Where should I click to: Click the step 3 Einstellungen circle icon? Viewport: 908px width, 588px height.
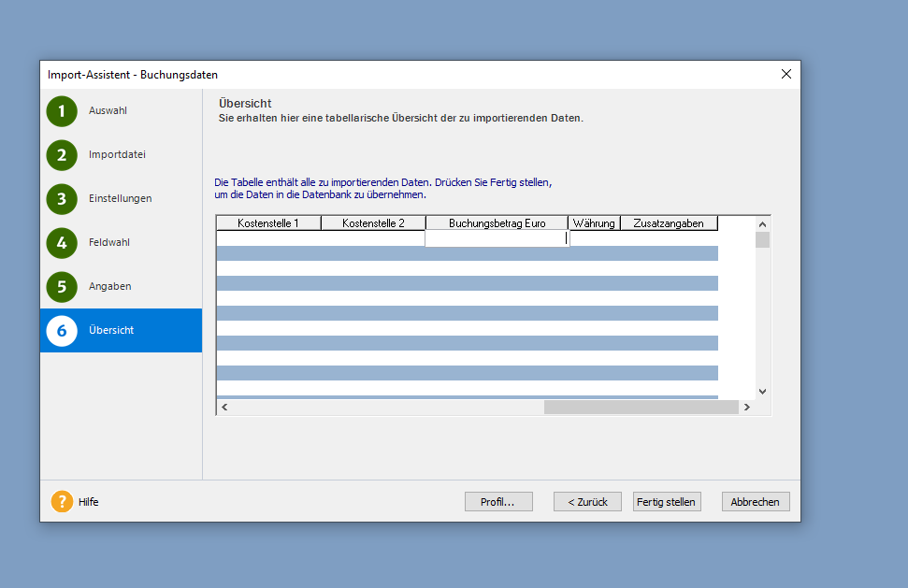pyautogui.click(x=62, y=199)
